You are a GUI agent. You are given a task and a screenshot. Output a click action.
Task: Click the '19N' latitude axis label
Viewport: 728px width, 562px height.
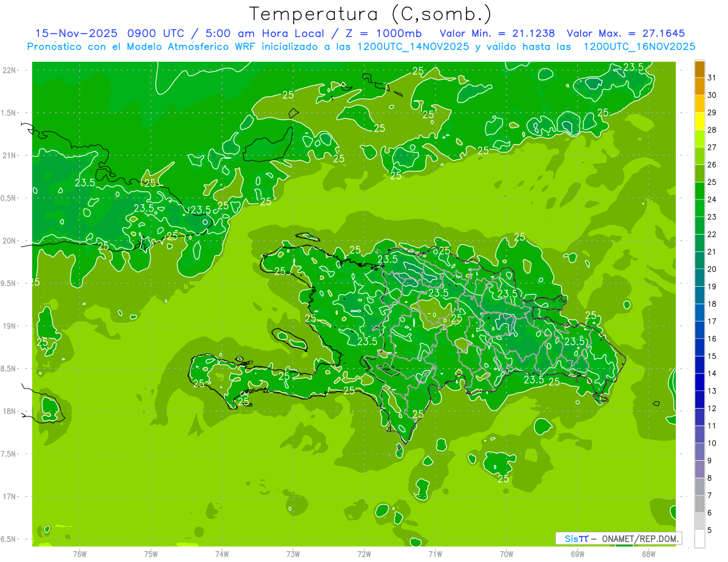click(x=10, y=326)
